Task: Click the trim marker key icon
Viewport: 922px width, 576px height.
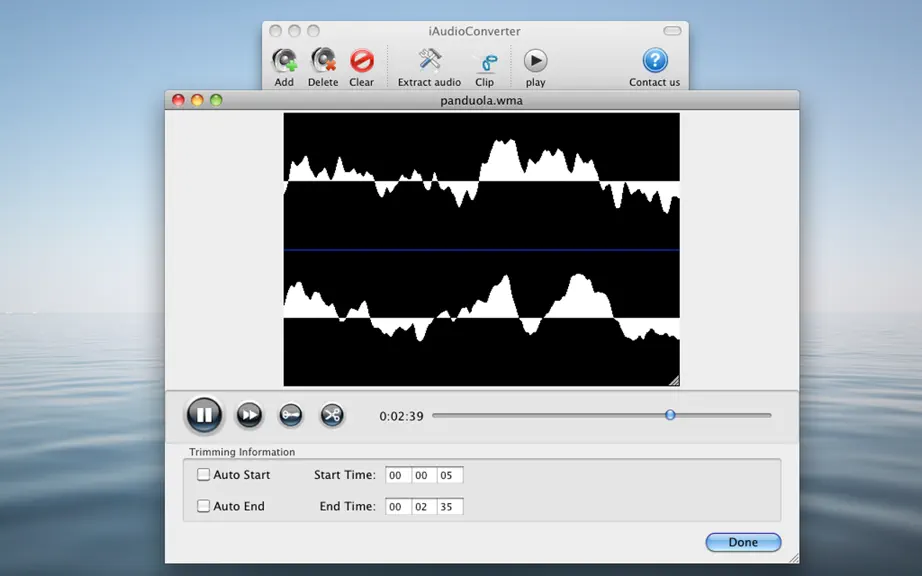Action: pyautogui.click(x=290, y=416)
